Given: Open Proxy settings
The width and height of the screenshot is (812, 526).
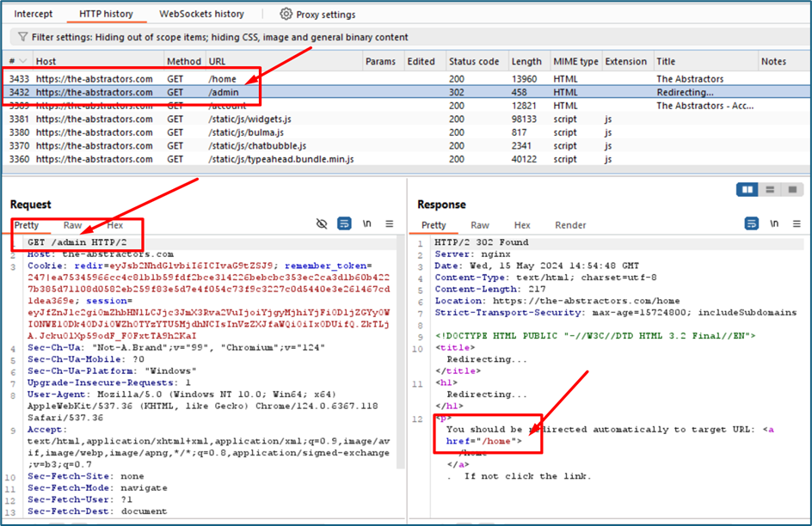Looking at the screenshot, I should (x=317, y=15).
